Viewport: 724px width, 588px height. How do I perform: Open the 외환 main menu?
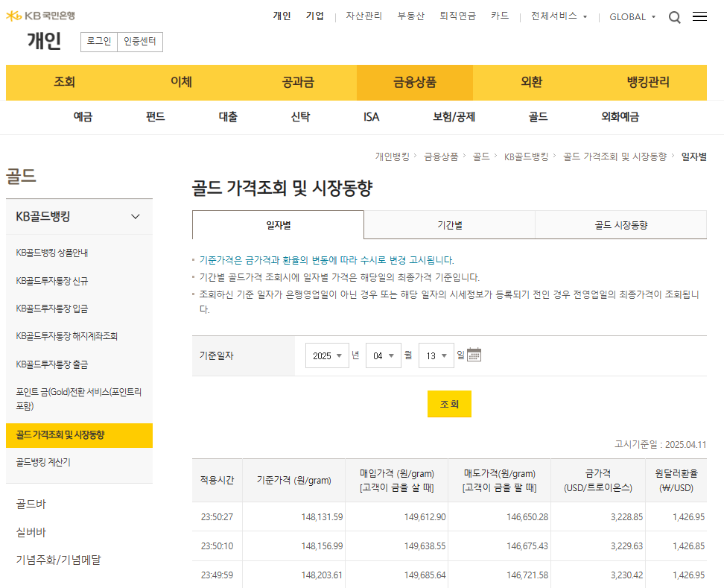(x=532, y=82)
